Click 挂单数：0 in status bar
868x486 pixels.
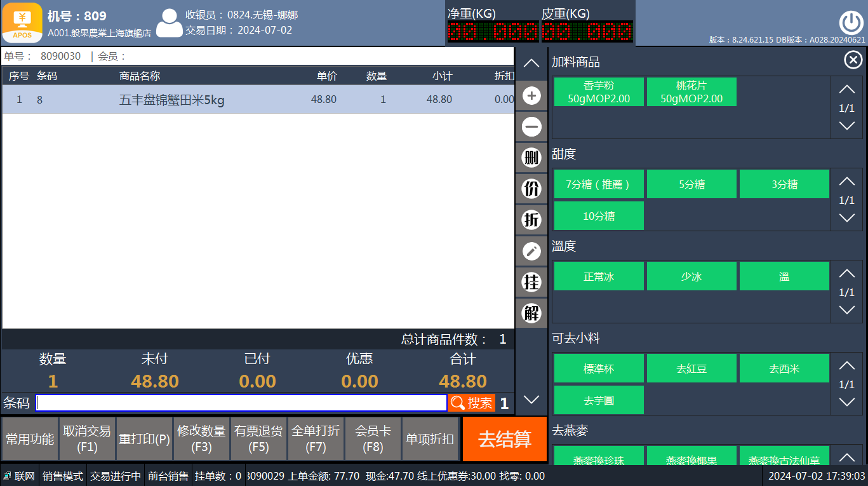218,476
